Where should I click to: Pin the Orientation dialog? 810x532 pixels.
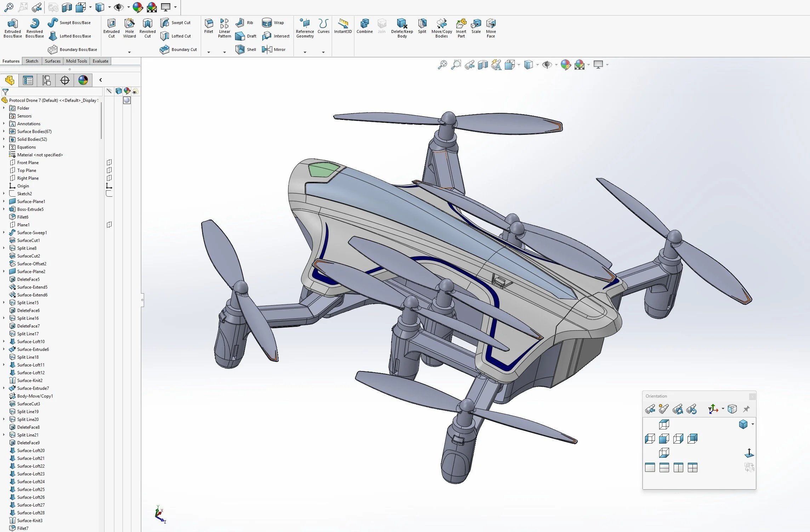(x=746, y=409)
